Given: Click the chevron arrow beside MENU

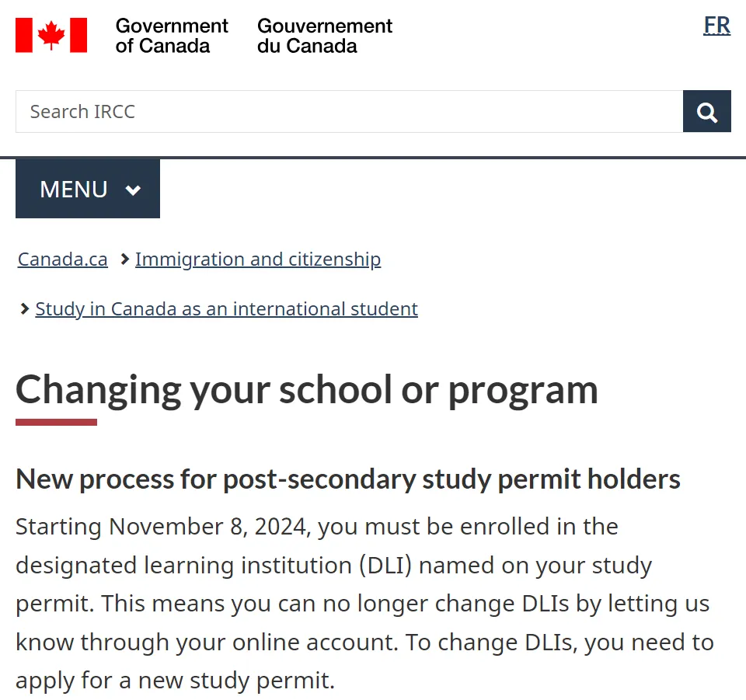Looking at the screenshot, I should pyautogui.click(x=133, y=190).
